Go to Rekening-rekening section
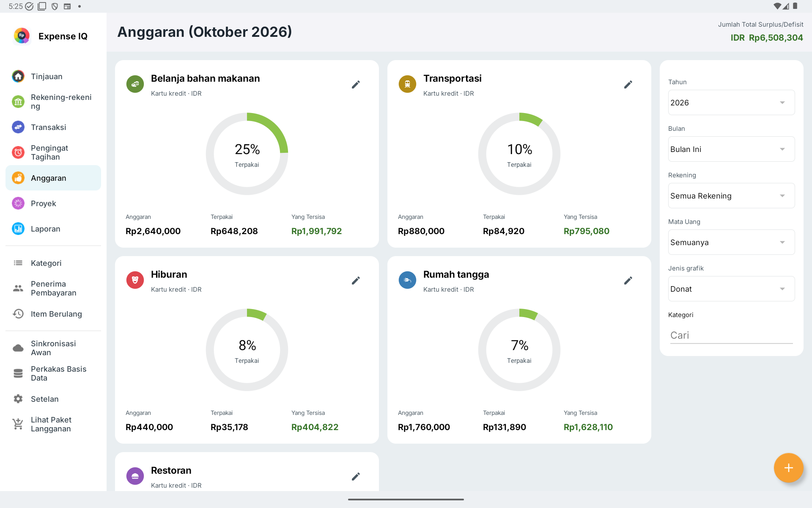Screen dimensions: 812x508 coord(53,102)
